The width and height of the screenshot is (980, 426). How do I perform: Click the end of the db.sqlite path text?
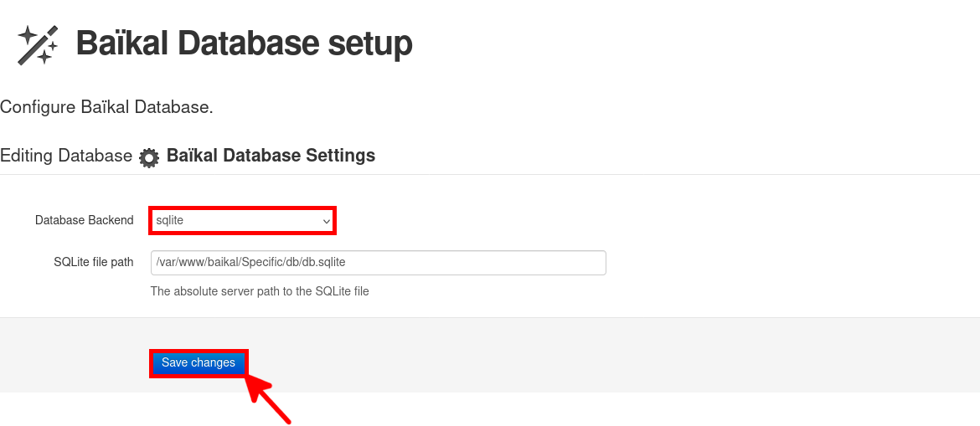(x=346, y=263)
